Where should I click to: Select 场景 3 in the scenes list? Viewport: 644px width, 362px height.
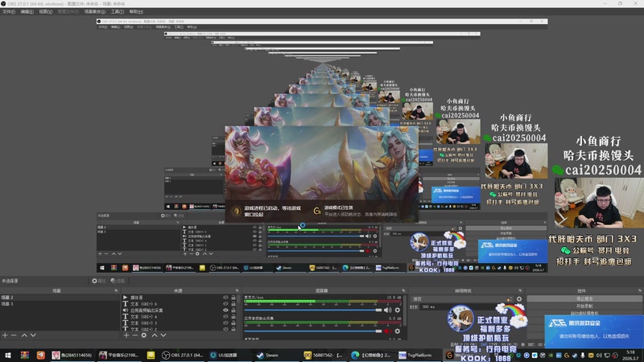coord(60,304)
